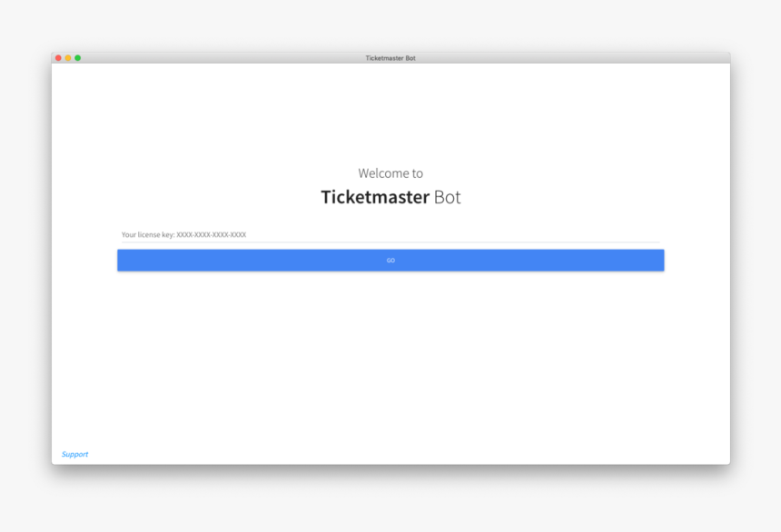This screenshot has width=781, height=532.
Task: Click the license key input field
Action: click(390, 234)
